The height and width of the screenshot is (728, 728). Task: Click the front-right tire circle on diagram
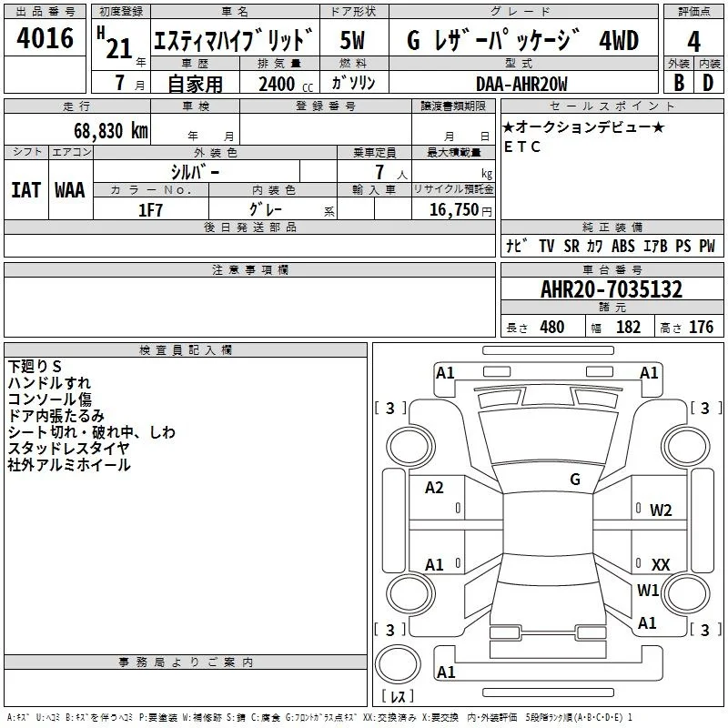686,448
